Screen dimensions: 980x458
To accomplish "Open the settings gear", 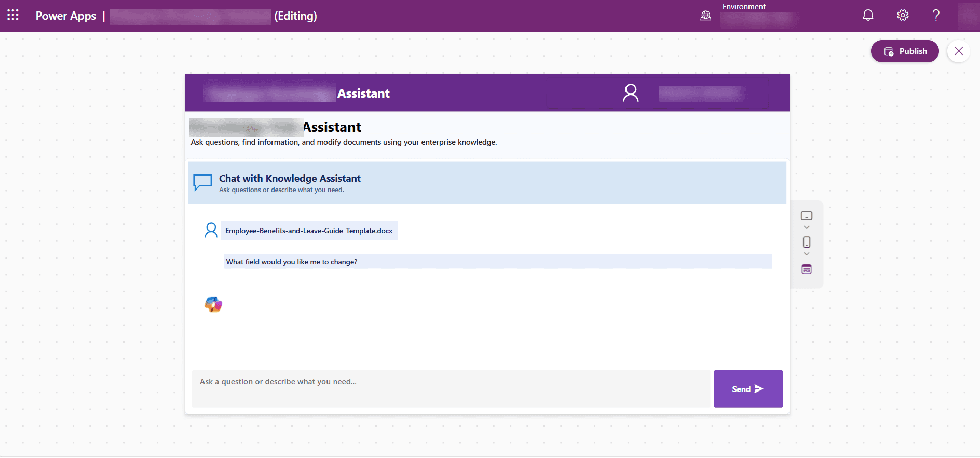I will [903, 15].
